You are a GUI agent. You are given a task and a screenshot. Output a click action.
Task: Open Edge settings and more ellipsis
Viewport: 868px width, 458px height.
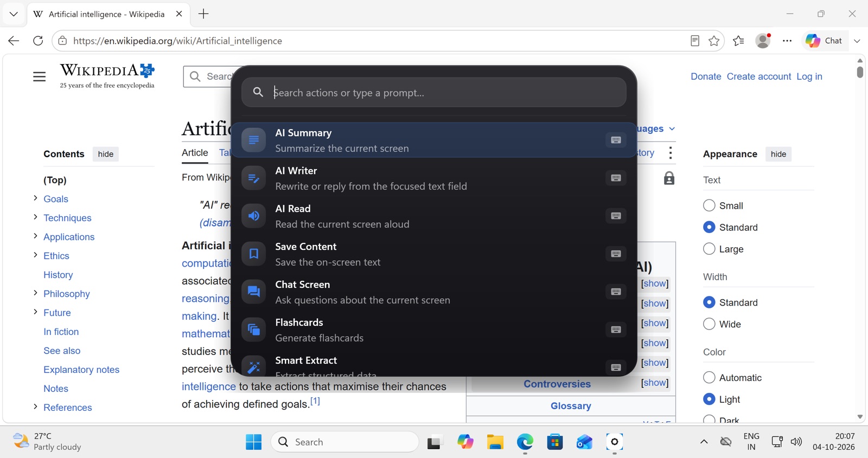click(787, 41)
